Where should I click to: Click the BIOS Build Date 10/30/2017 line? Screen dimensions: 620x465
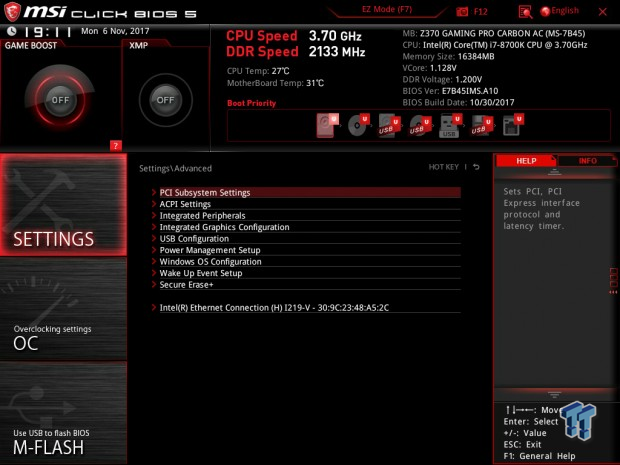coord(458,102)
